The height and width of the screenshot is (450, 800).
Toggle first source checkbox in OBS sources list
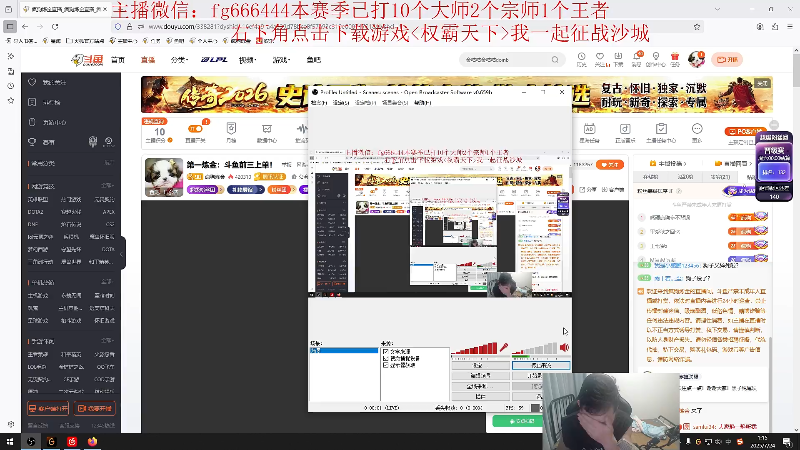coord(386,352)
